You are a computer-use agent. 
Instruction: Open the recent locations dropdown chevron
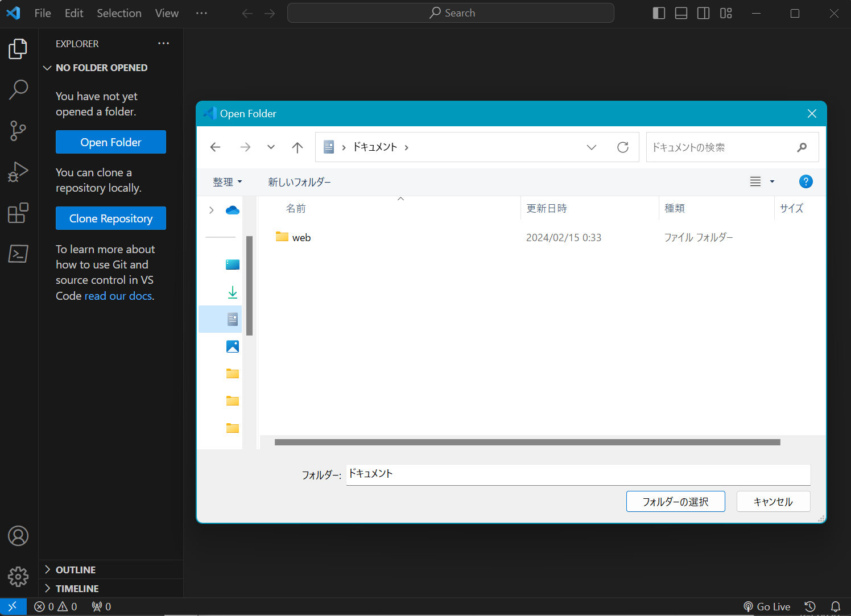coord(271,147)
